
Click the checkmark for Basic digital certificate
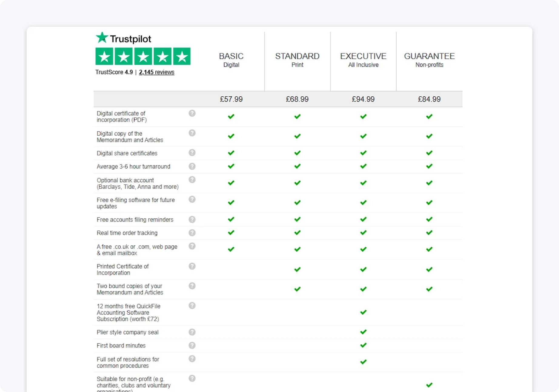231,116
